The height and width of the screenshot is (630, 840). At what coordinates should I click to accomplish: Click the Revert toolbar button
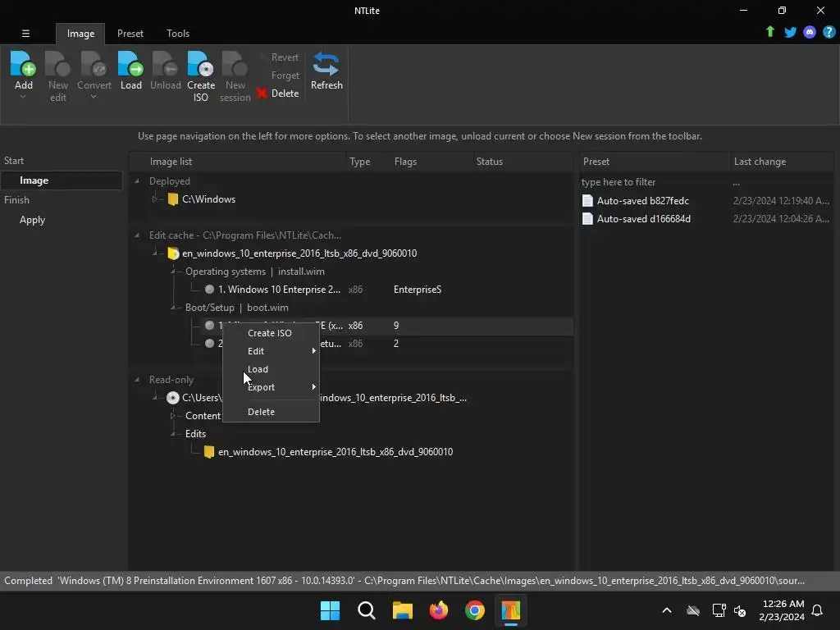tap(285, 57)
